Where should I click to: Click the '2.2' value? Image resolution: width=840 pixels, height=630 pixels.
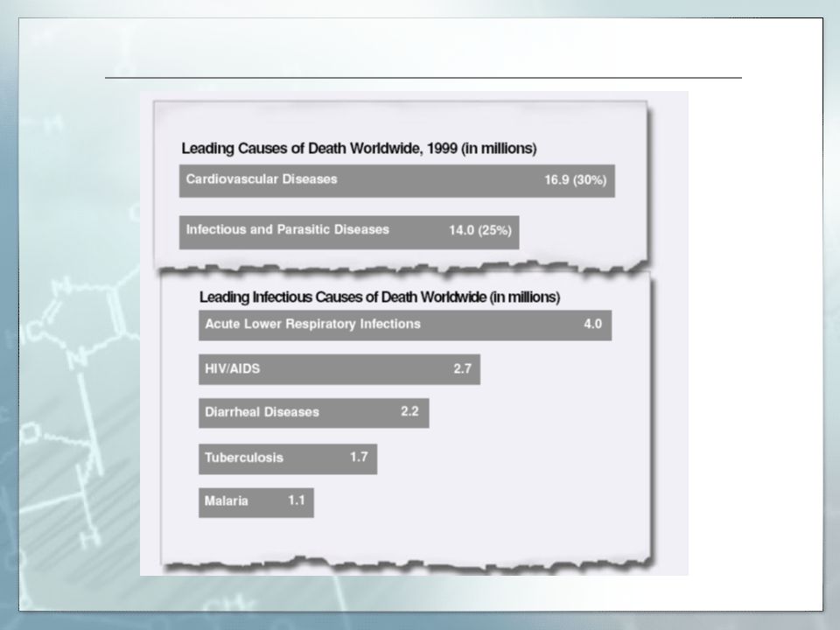pyautogui.click(x=409, y=411)
